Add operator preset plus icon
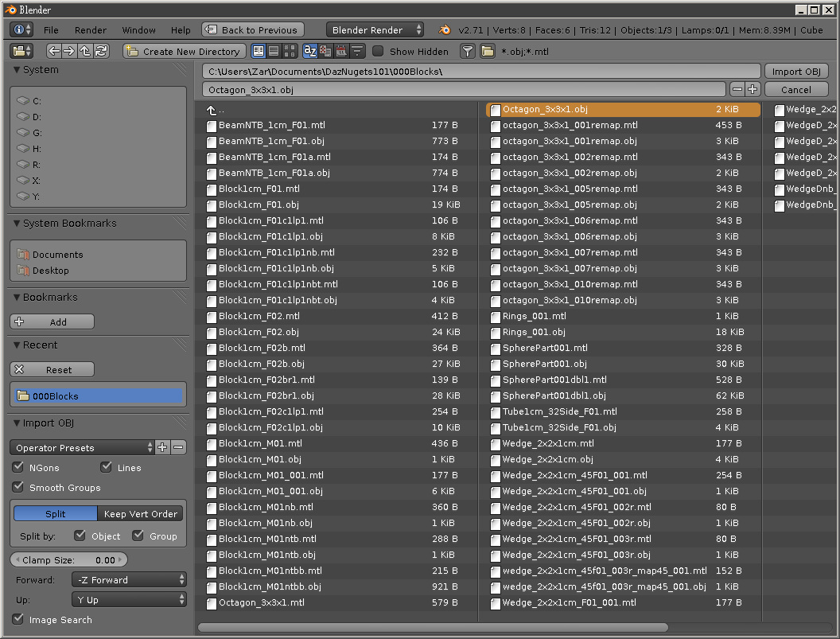 [x=162, y=447]
